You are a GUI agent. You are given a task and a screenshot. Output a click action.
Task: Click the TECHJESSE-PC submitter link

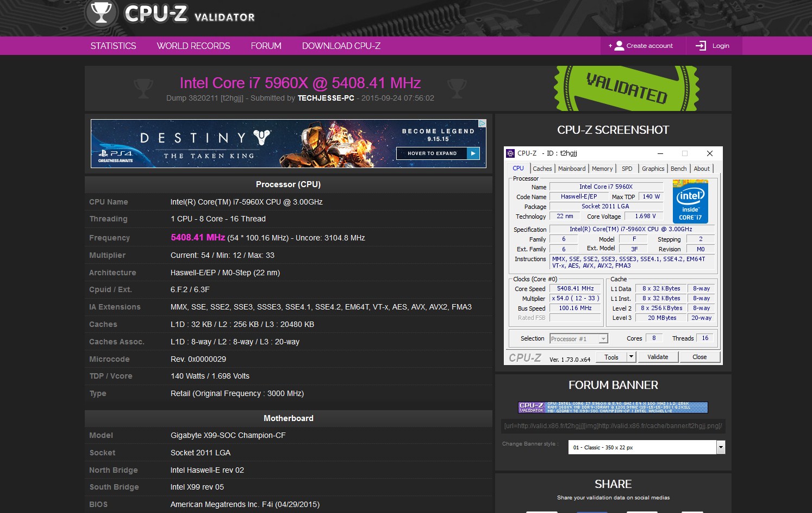tap(326, 98)
